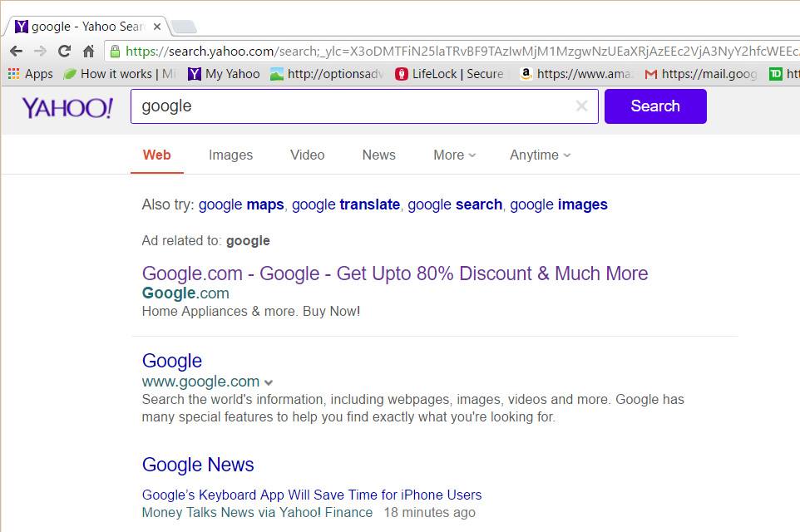Click the browser forward arrow
Viewport: 800px width, 532px height.
click(x=40, y=51)
